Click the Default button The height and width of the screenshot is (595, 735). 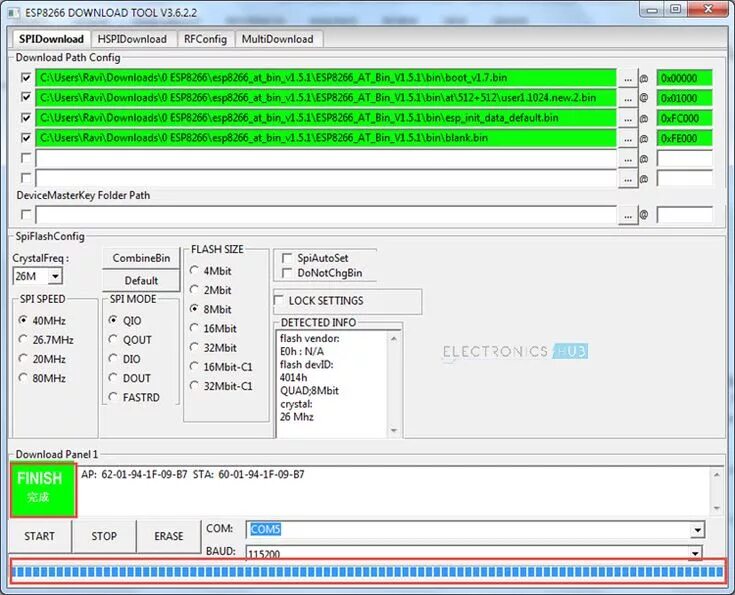[x=141, y=280]
